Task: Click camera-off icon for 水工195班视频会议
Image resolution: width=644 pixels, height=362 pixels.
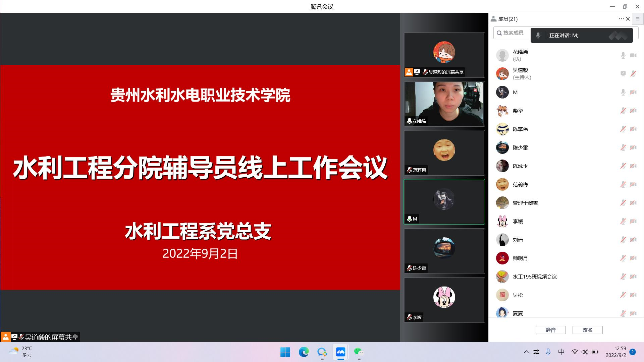Action: pyautogui.click(x=633, y=277)
